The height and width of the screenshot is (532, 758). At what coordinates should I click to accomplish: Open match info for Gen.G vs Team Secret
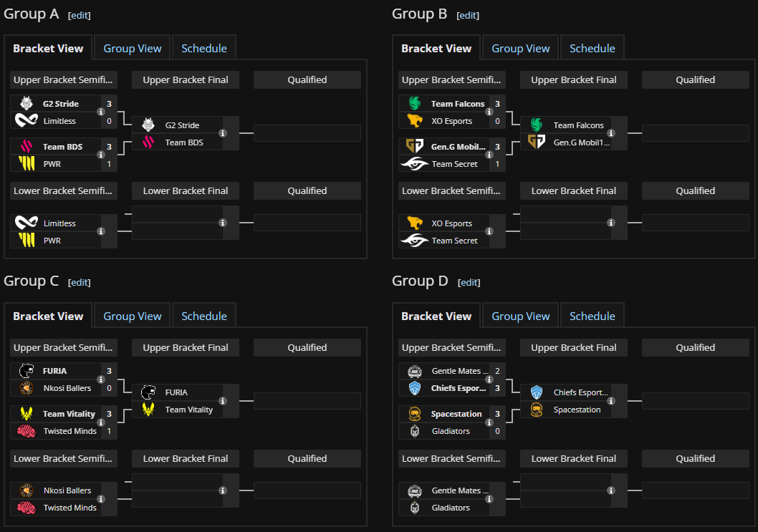click(x=489, y=155)
